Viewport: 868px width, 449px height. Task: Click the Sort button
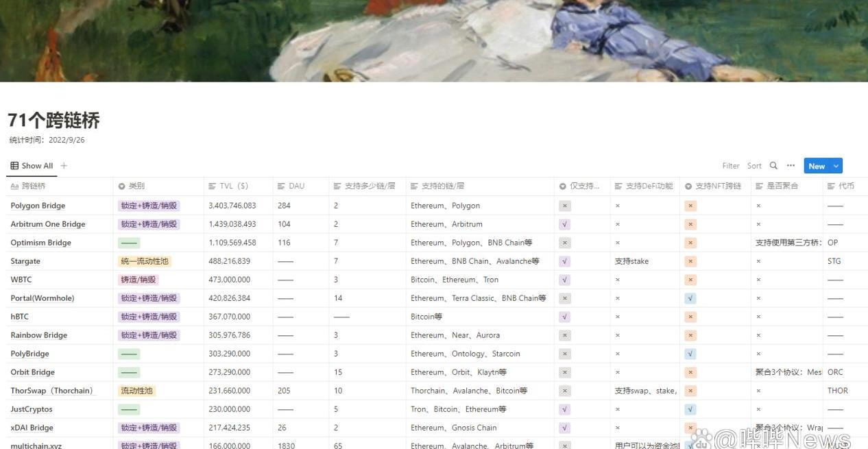(754, 166)
